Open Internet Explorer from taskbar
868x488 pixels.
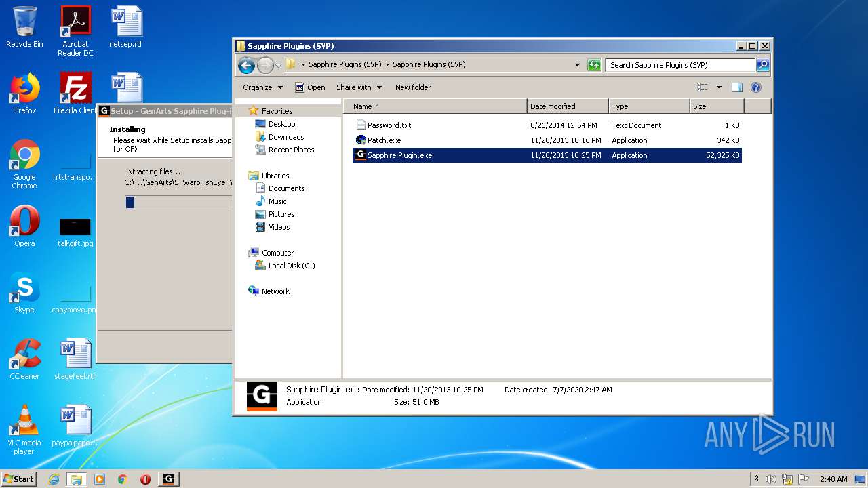54,479
